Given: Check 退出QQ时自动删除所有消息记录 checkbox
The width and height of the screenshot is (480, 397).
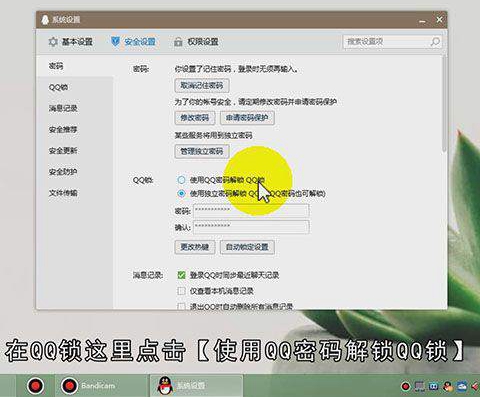Looking at the screenshot, I should pyautogui.click(x=181, y=306).
